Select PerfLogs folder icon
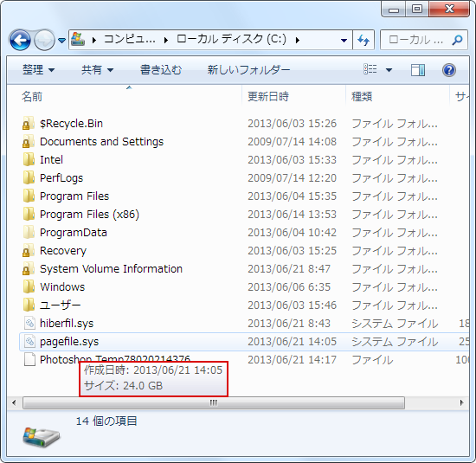The width and height of the screenshot is (476, 463). pos(29,177)
